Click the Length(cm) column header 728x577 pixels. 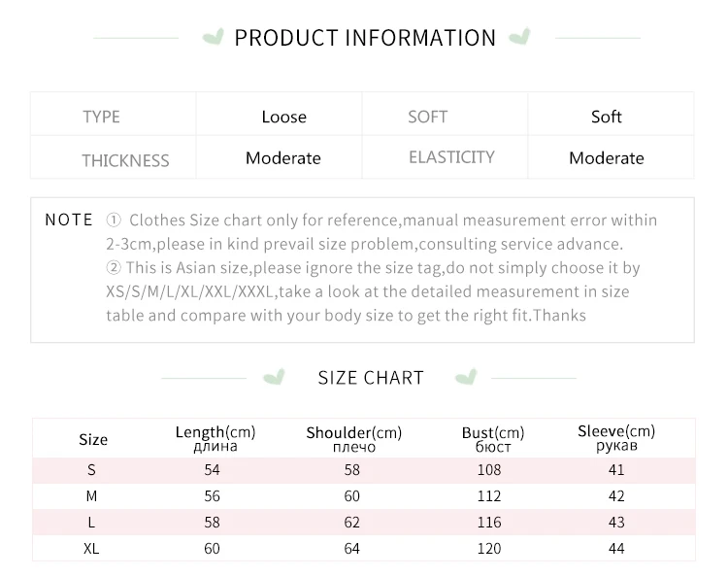[215, 437]
